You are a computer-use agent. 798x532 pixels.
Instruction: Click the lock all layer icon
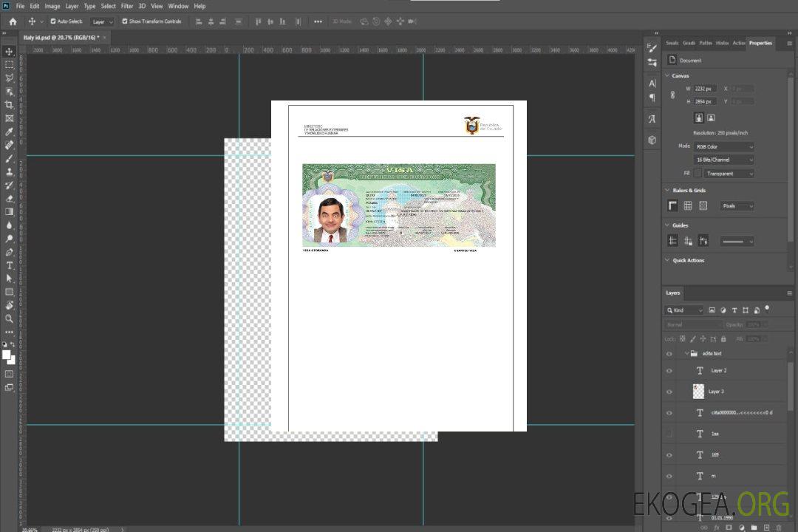[x=723, y=338]
